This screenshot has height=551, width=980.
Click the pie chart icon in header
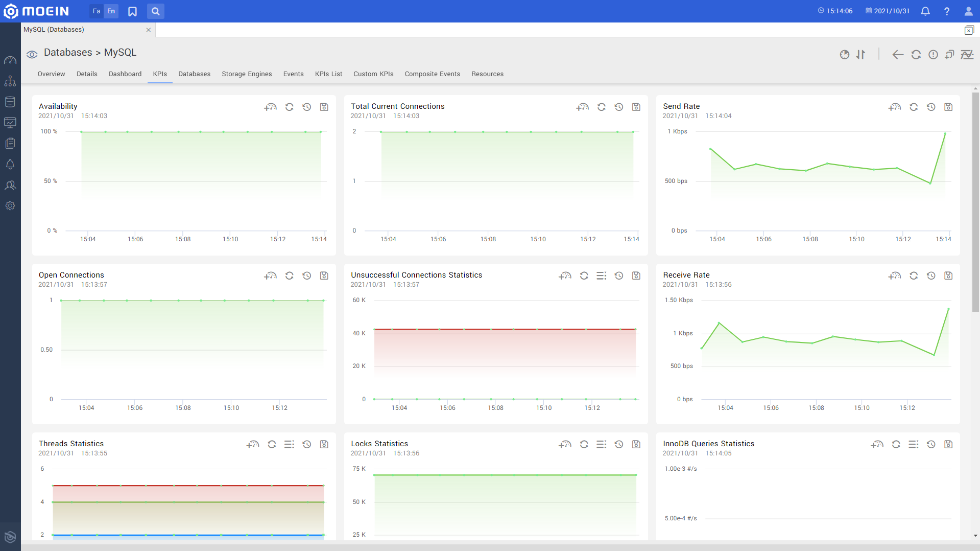click(845, 55)
